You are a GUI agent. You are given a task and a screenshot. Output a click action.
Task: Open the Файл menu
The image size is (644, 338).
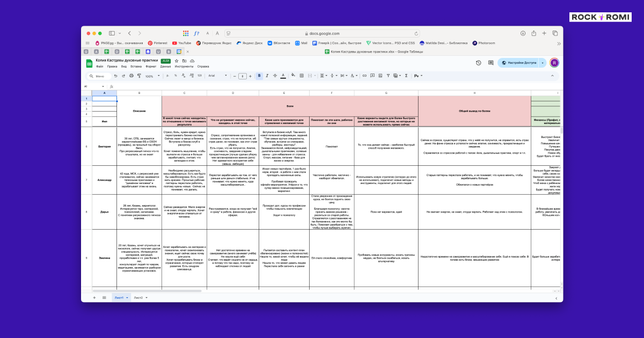pos(99,67)
